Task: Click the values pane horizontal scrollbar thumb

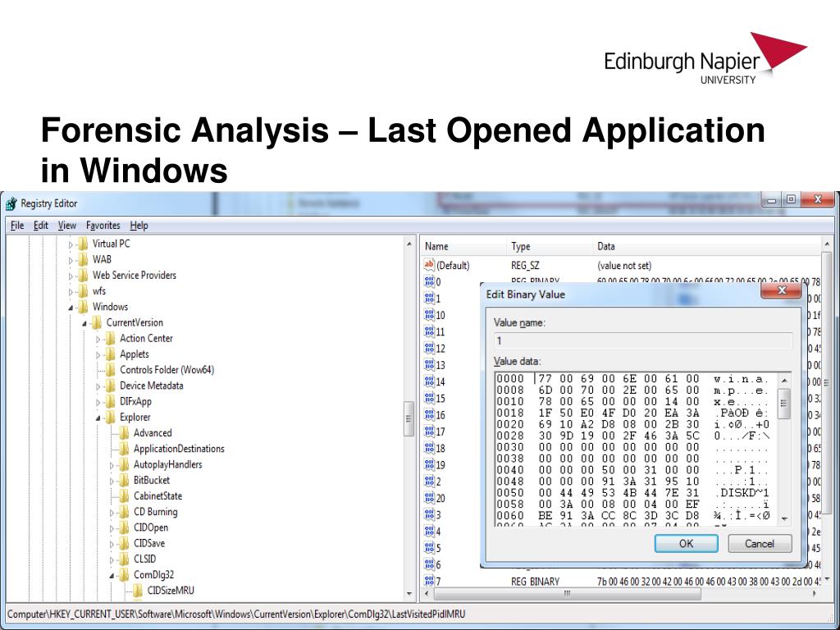Action: (567, 594)
